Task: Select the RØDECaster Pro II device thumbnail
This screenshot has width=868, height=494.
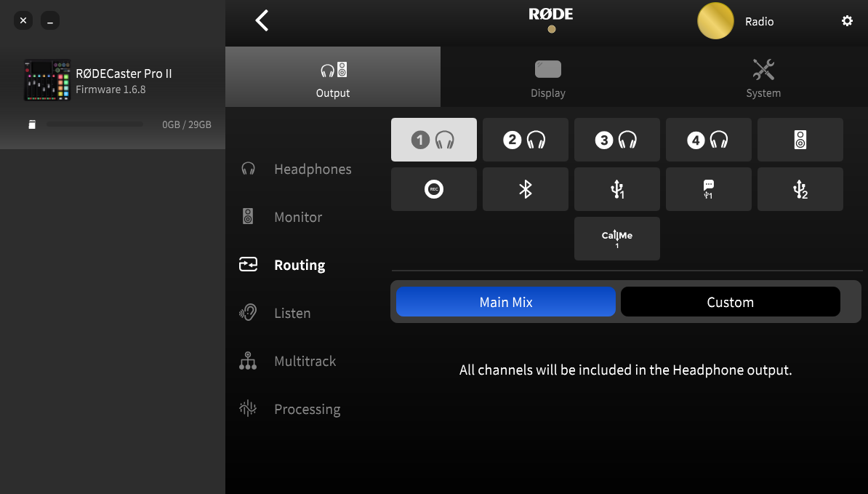Action: 47,80
